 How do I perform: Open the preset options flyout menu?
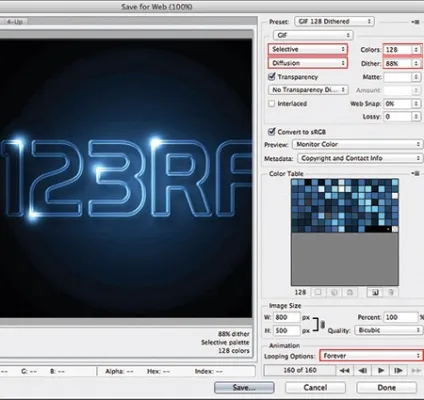[415, 22]
